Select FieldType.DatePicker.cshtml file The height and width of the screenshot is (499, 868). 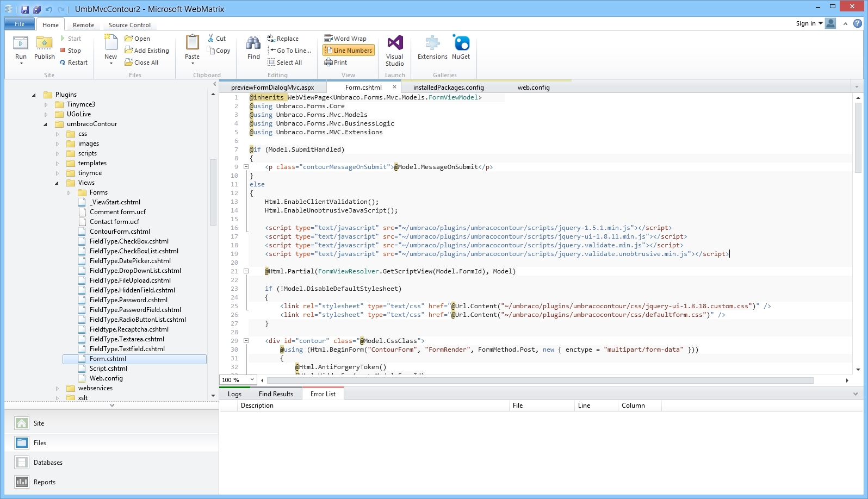(130, 261)
